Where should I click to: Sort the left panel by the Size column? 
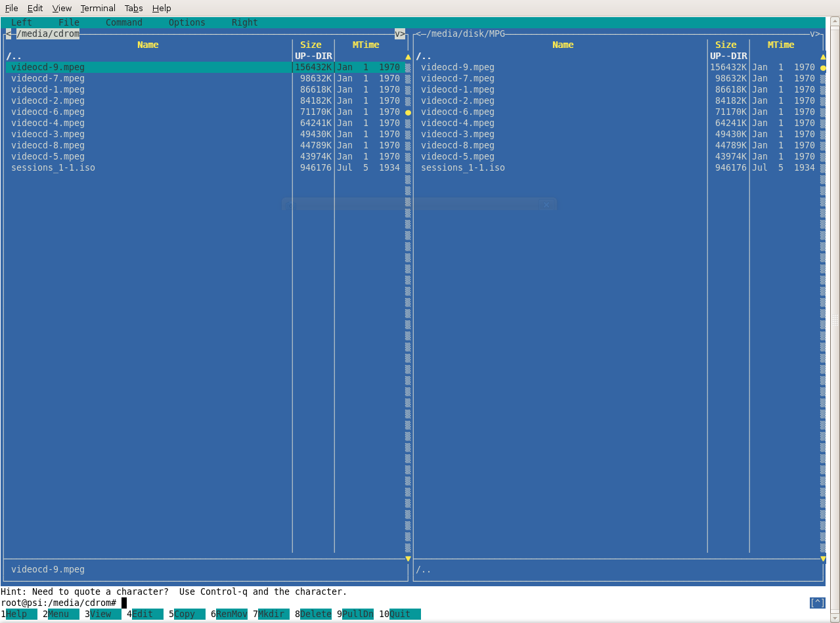click(x=311, y=45)
